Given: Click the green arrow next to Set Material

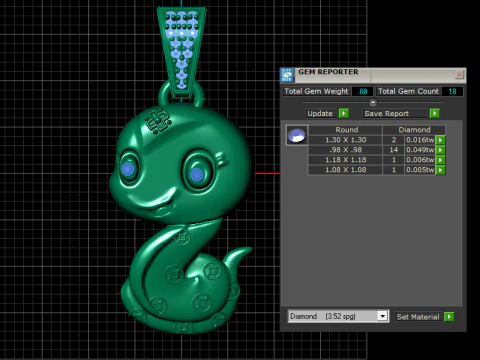Looking at the screenshot, I should (x=449, y=317).
